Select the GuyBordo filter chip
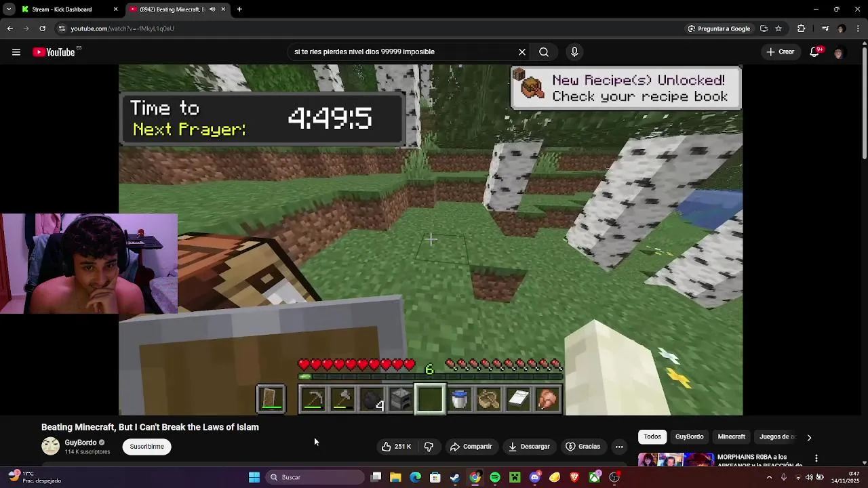This screenshot has width=868, height=488. (690, 436)
